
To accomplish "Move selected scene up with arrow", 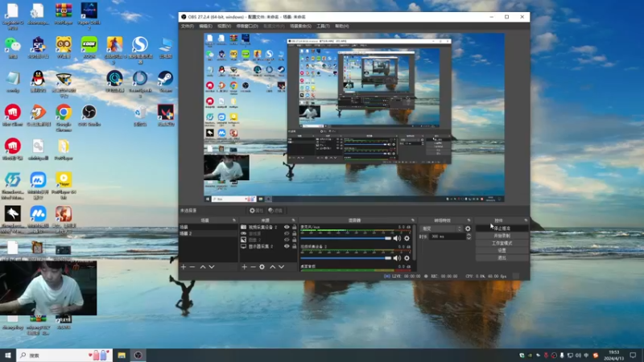I will click(203, 266).
